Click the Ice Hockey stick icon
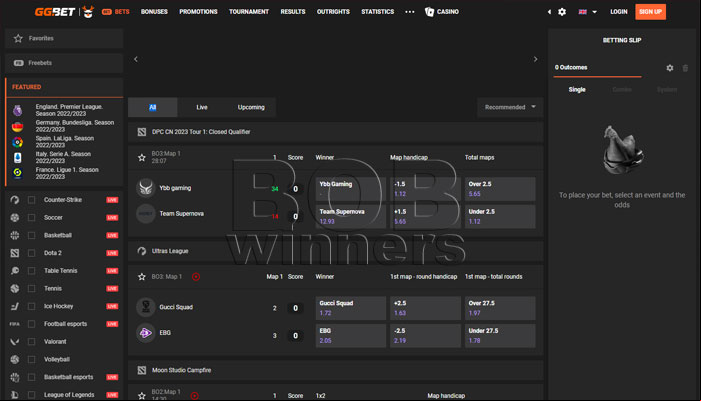 [x=15, y=306]
